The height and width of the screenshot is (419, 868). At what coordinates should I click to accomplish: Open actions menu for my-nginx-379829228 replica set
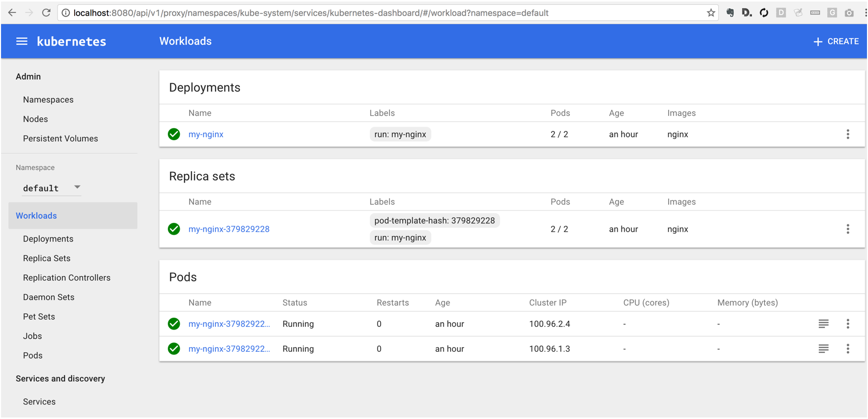tap(848, 229)
